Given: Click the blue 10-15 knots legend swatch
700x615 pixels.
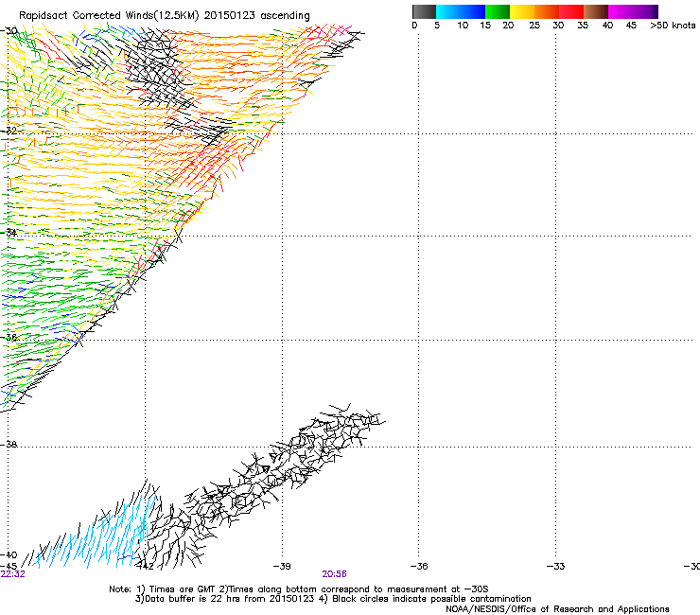Looking at the screenshot, I should [473, 11].
